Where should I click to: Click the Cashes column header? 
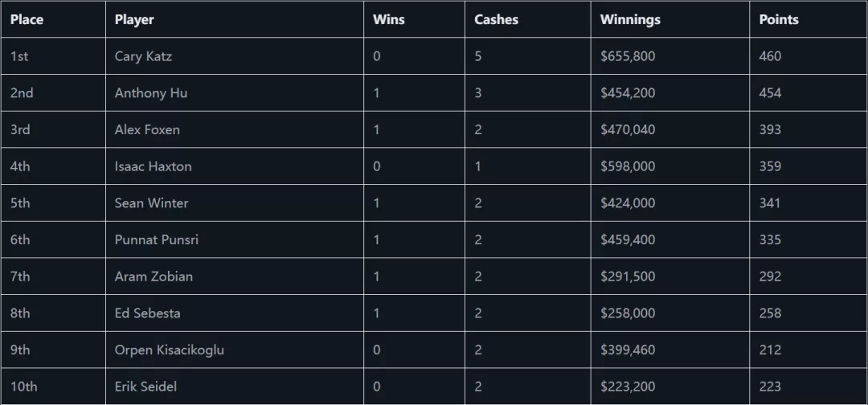click(496, 19)
